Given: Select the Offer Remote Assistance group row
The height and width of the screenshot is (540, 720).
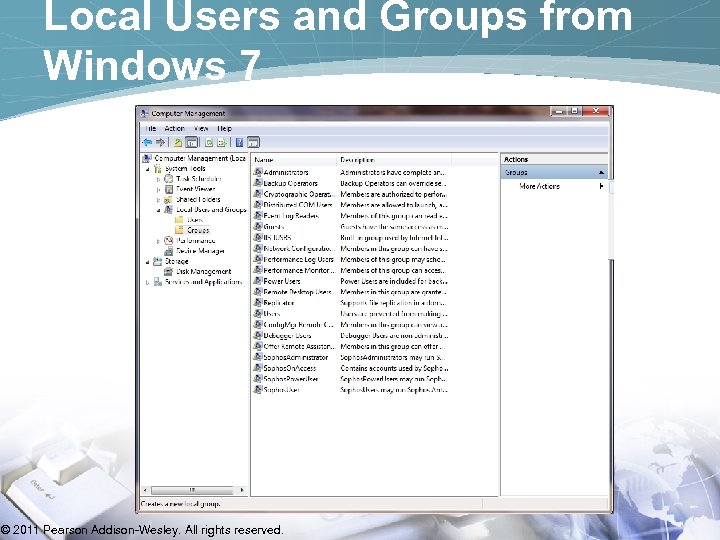Looking at the screenshot, I should pos(351,346).
